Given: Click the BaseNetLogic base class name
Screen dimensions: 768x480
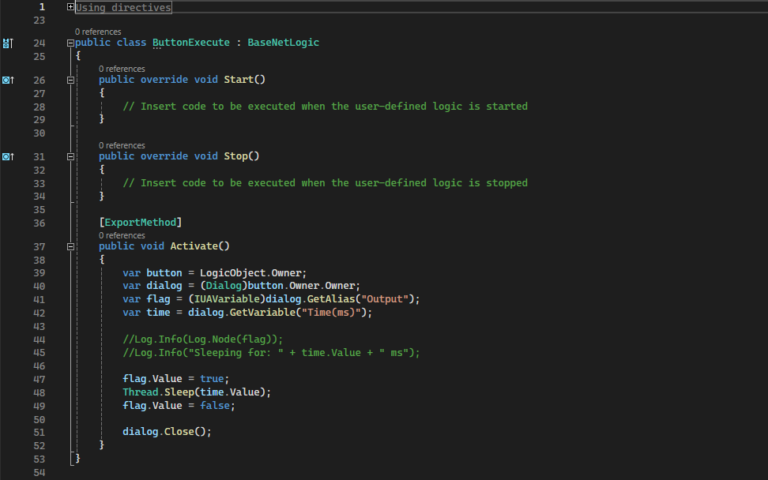Looking at the screenshot, I should pyautogui.click(x=282, y=43).
